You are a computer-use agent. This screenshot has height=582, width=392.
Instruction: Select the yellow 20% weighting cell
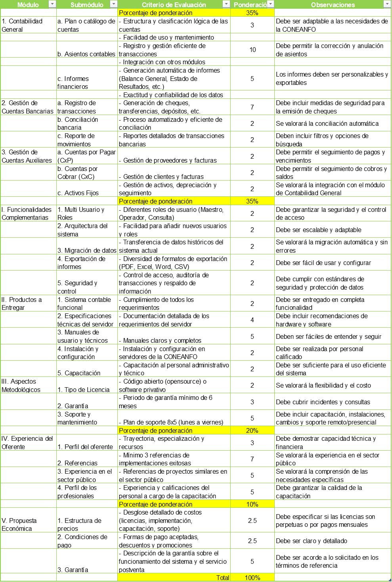click(252, 430)
